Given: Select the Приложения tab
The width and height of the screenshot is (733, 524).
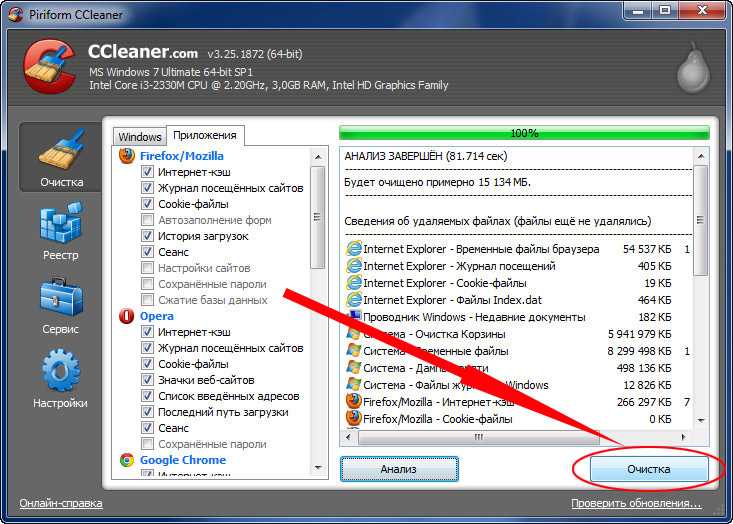Looking at the screenshot, I should coord(205,135).
